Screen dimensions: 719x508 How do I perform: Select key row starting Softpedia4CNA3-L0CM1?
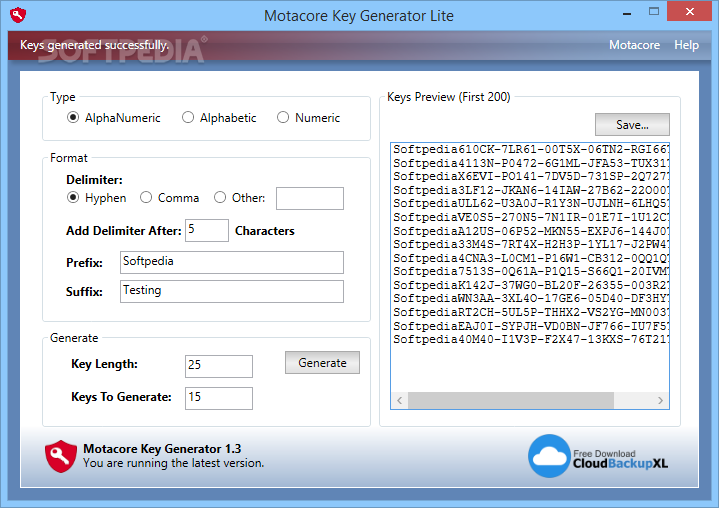(x=531, y=258)
